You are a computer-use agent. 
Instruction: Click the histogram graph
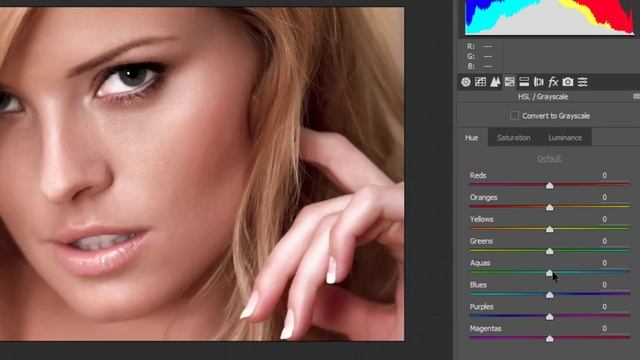549,17
